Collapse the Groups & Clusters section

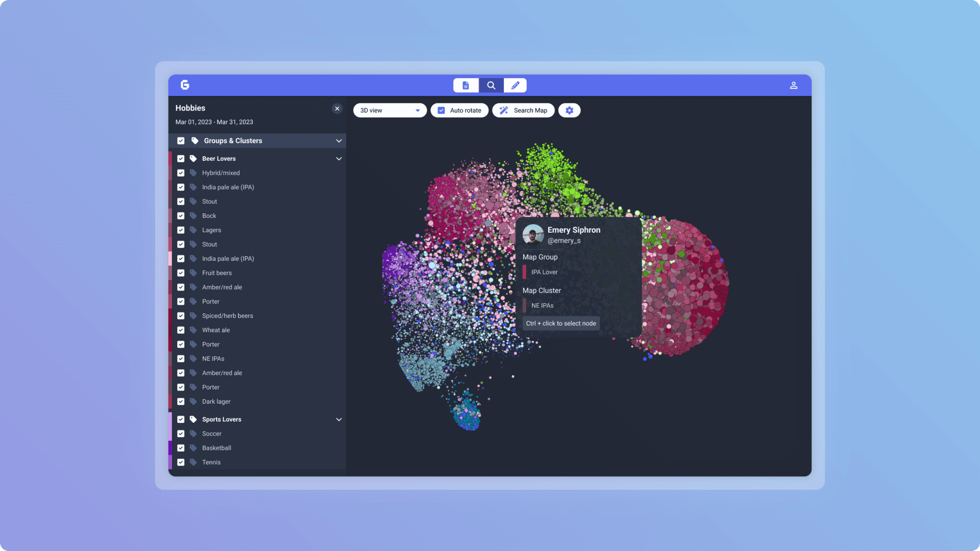pos(338,140)
